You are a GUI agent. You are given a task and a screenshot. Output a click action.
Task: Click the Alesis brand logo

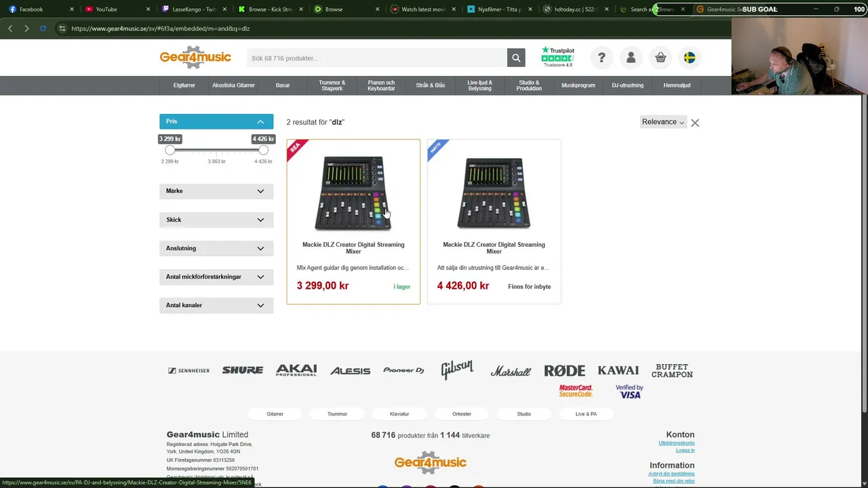click(x=350, y=371)
